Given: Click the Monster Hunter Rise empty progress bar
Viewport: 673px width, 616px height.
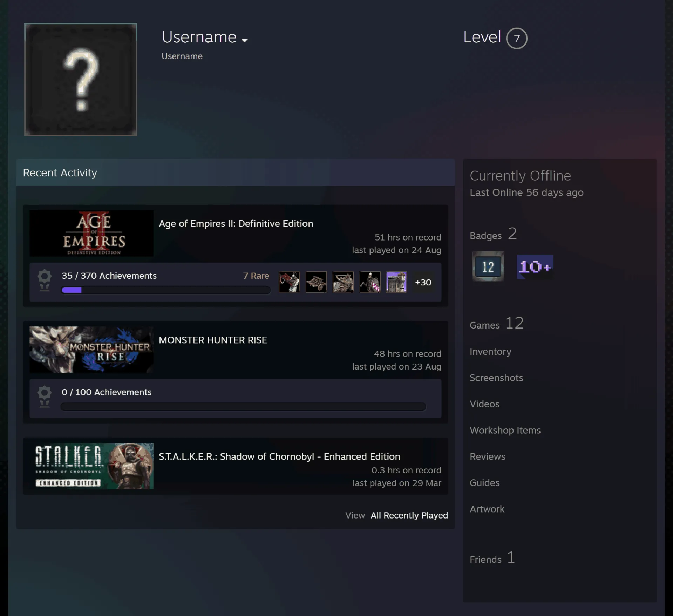Looking at the screenshot, I should tap(243, 406).
